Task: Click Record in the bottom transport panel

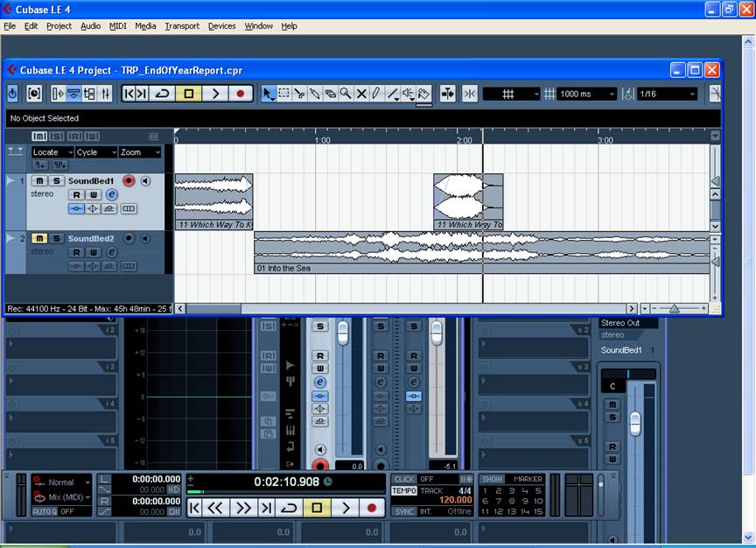Action: coord(371,508)
